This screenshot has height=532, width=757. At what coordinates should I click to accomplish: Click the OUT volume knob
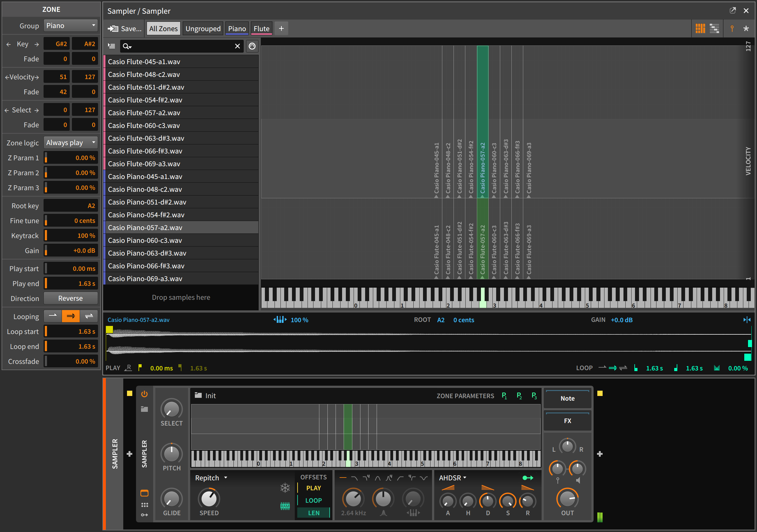tap(567, 498)
